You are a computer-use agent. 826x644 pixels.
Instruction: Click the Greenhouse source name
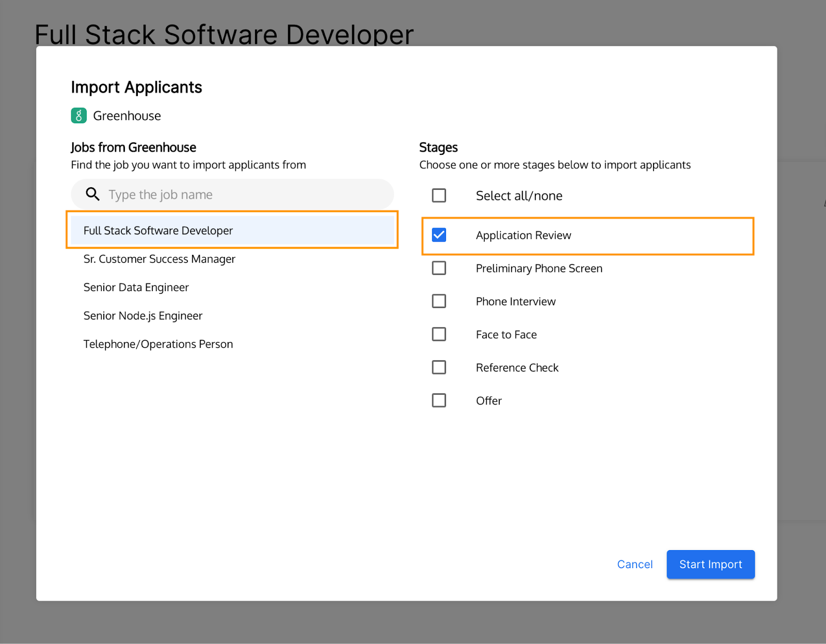127,116
